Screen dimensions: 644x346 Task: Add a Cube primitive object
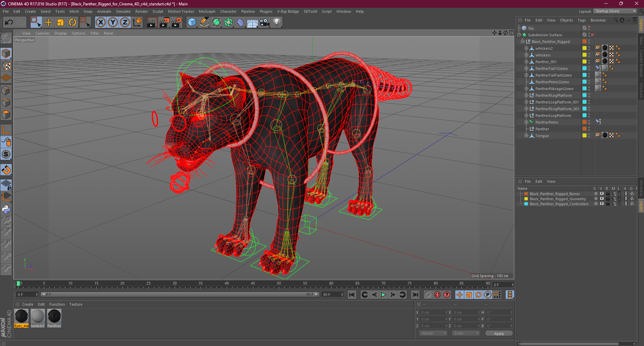pos(192,23)
